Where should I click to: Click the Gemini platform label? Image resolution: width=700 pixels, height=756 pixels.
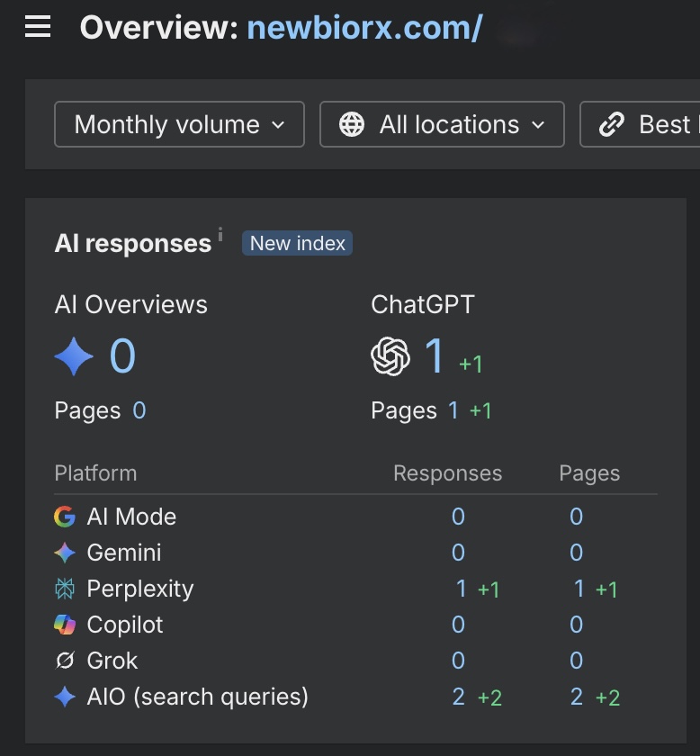124,553
